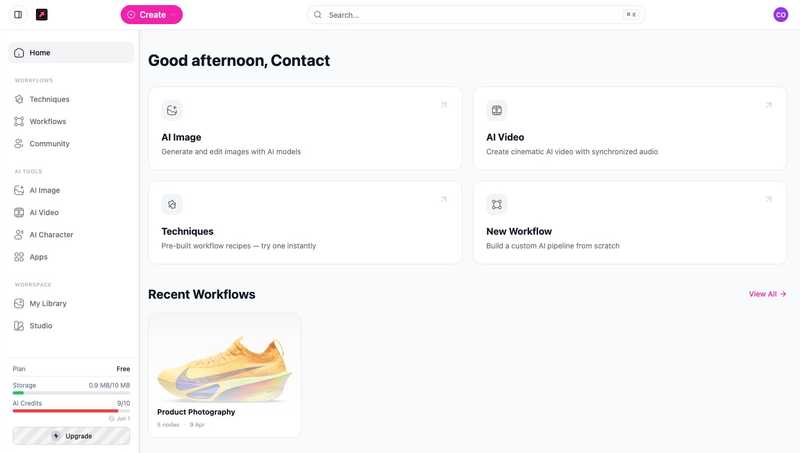The width and height of the screenshot is (800, 453).
Task: Click the AI Credits usage bar
Action: pos(71,411)
